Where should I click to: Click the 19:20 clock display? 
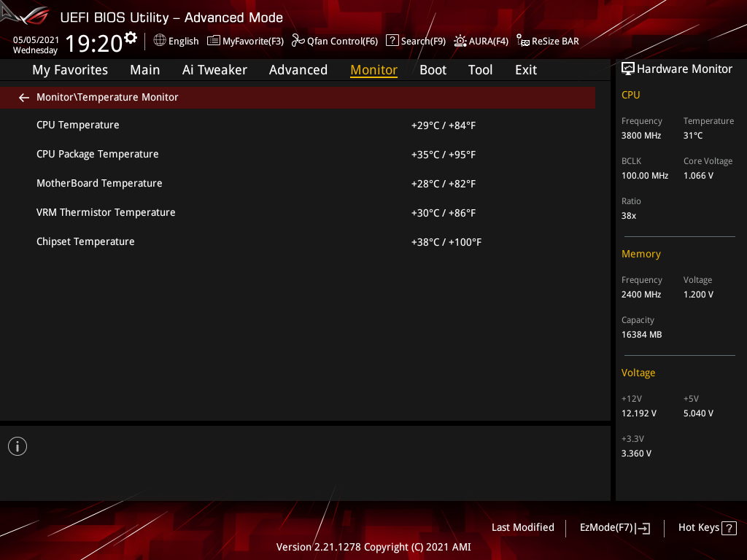tap(94, 44)
